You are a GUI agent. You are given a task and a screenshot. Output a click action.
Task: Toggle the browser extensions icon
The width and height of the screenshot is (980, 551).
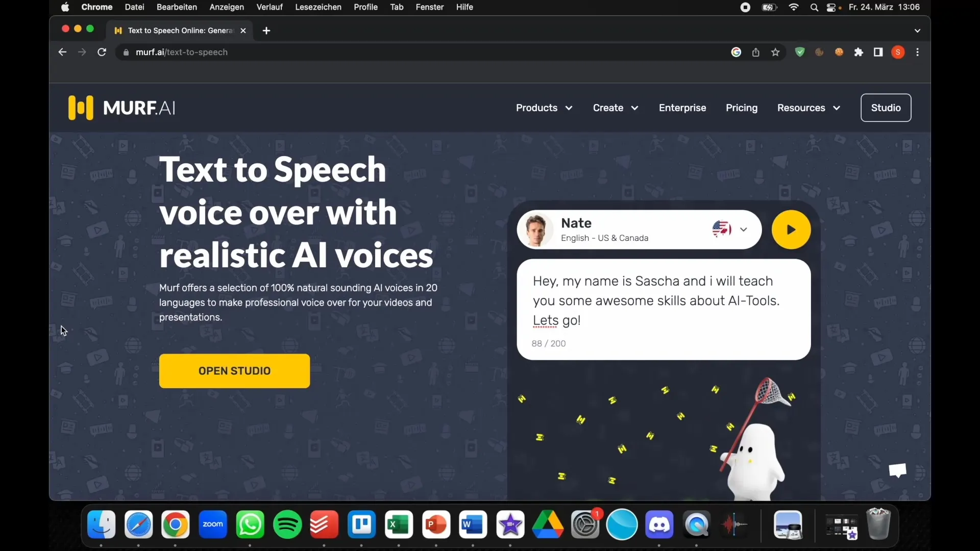[x=858, y=52]
